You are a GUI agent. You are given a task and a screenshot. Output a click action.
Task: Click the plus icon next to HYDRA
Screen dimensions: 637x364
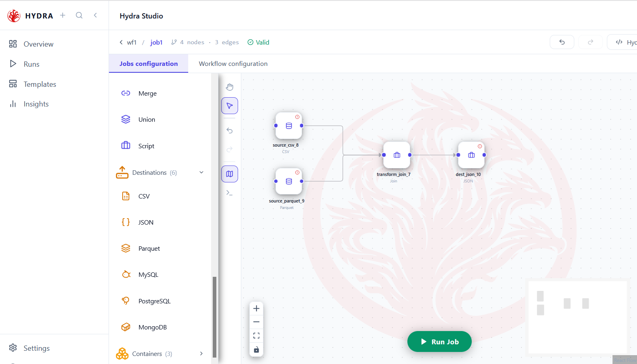pos(63,15)
